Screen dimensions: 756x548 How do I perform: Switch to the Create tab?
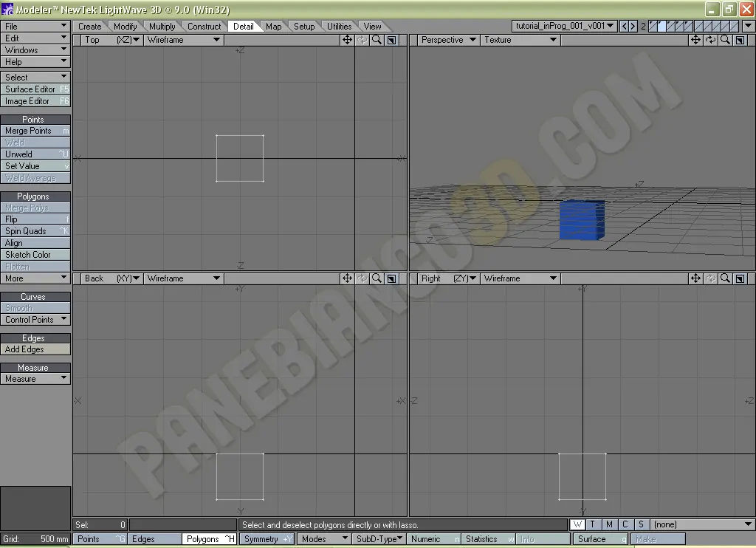[x=90, y=27]
